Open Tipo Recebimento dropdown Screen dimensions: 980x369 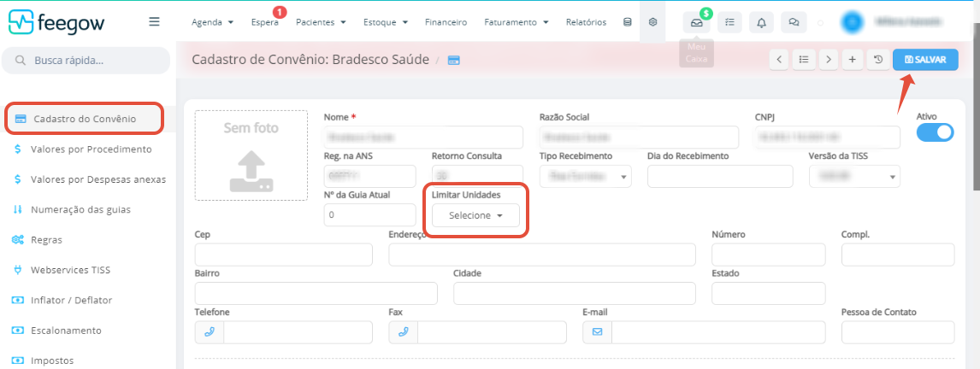tap(586, 177)
